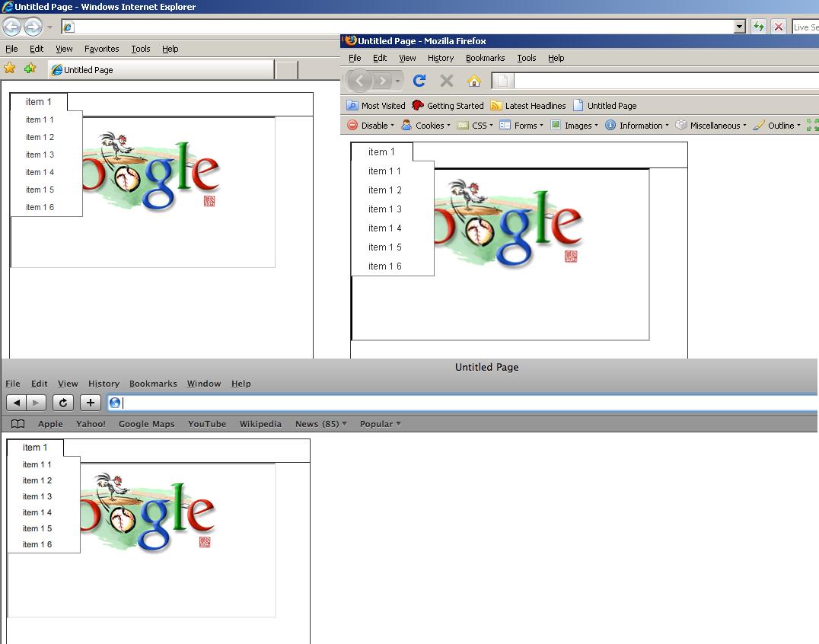Open the IE Help menu
This screenshot has width=819, height=644.
170,49
